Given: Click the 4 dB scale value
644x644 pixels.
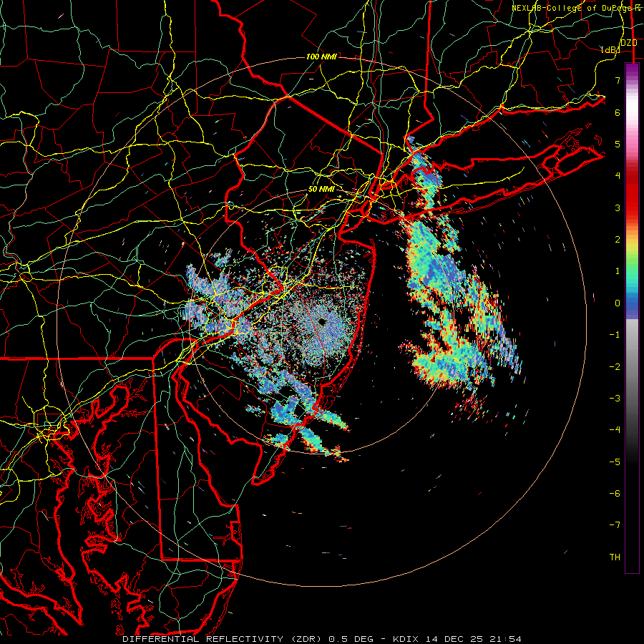Looking at the screenshot, I should coord(618,176).
